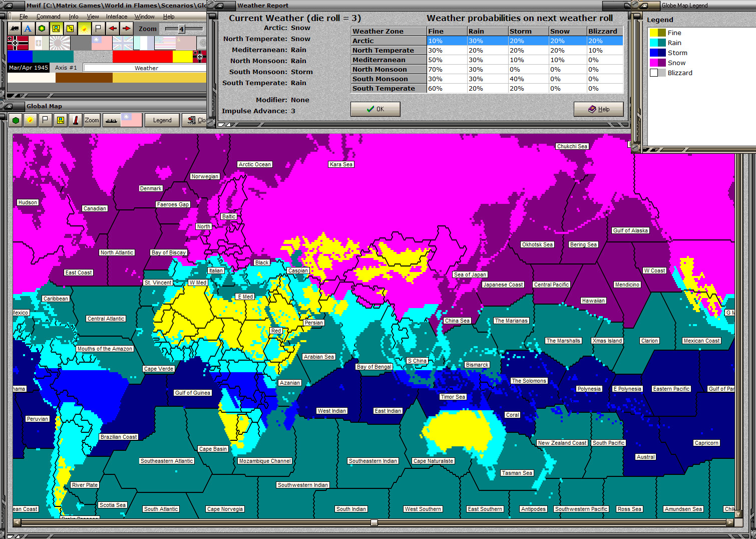Click the Zoom button in Global Map toolbar
The height and width of the screenshot is (539, 756).
coord(92,120)
